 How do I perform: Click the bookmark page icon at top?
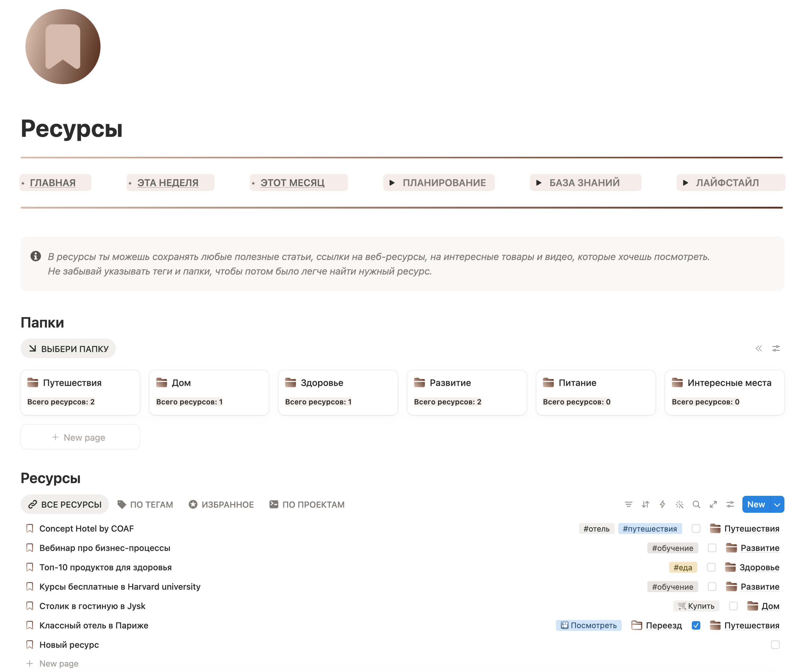63,47
